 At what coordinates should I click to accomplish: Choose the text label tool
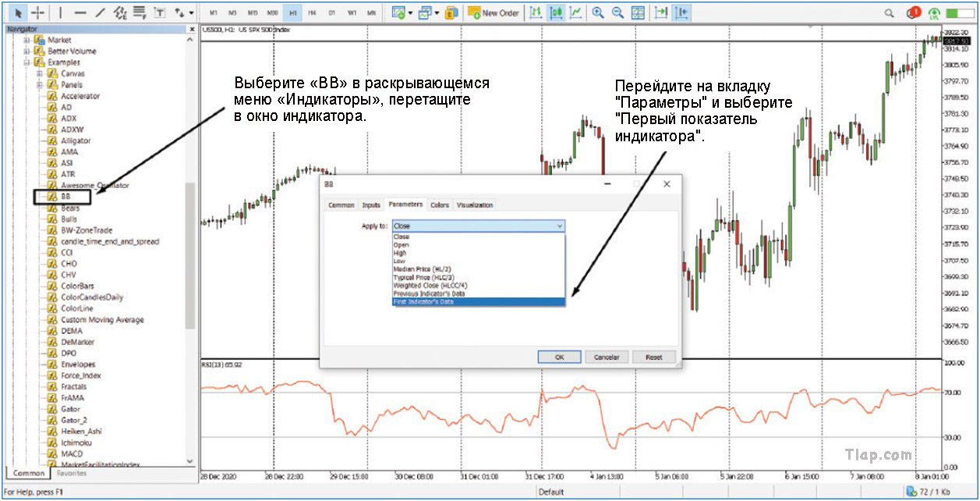(160, 12)
